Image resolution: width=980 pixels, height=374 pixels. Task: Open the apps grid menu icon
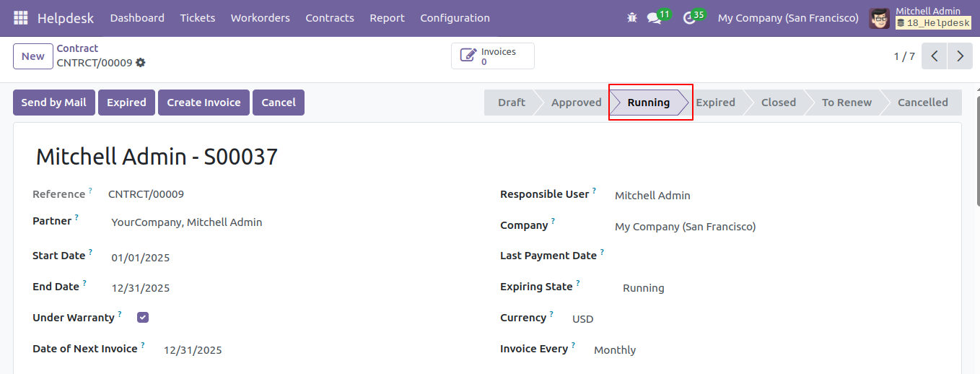(21, 18)
